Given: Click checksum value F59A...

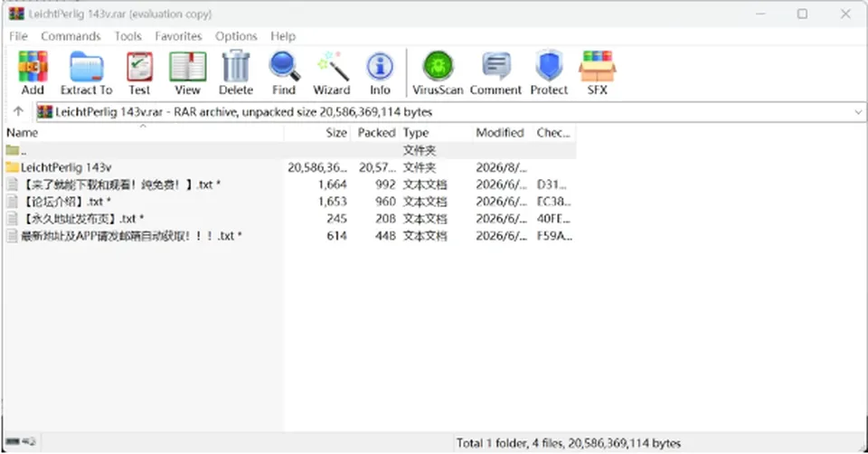Looking at the screenshot, I should (554, 236).
